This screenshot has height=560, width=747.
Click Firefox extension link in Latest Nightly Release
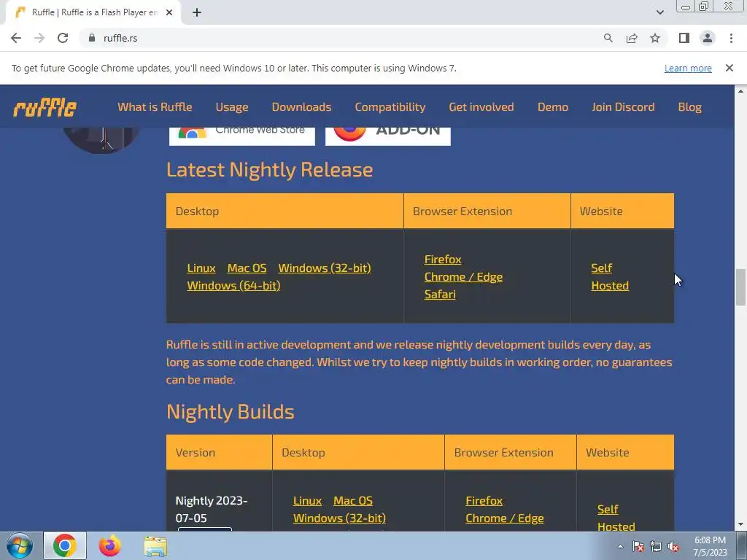(x=443, y=260)
